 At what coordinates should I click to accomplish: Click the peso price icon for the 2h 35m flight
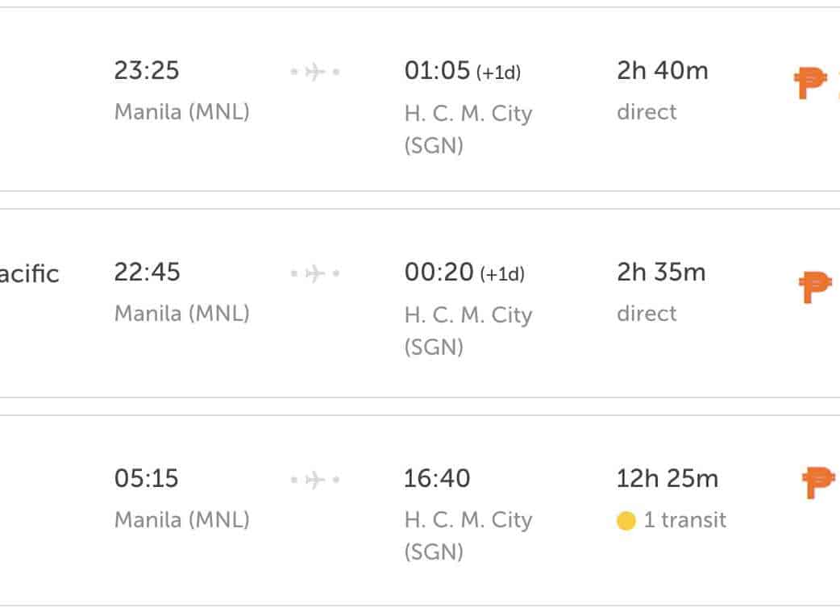pos(815,286)
